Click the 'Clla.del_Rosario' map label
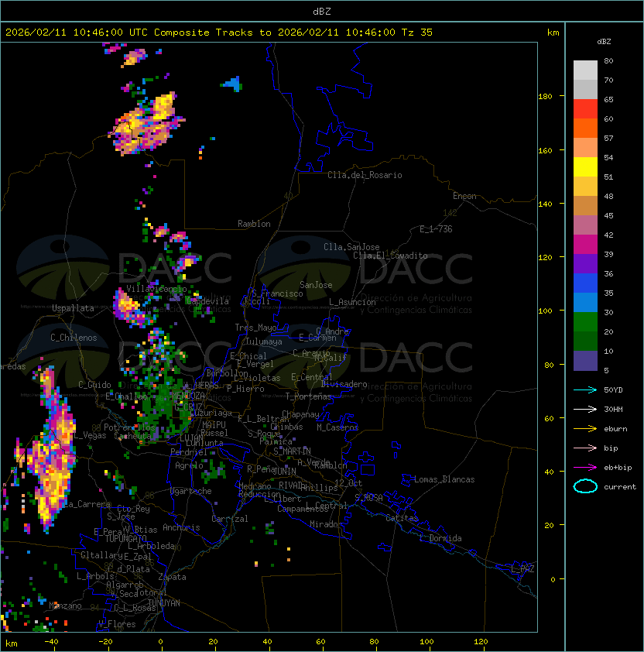Screen dimensions: 644x652 (365, 175)
